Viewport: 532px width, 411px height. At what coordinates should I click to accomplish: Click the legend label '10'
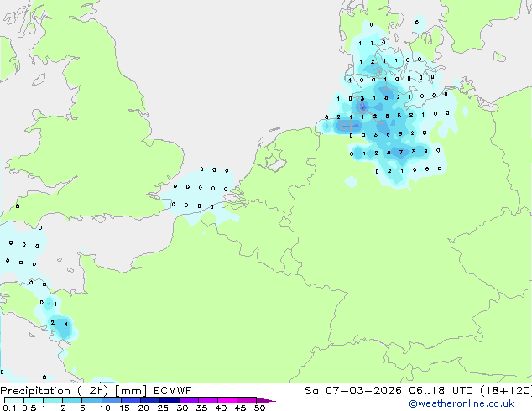[105, 408]
